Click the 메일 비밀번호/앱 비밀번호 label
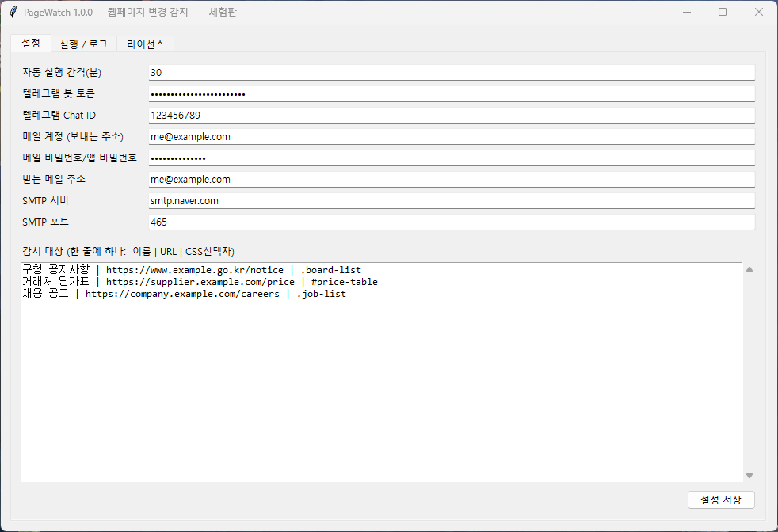The height and width of the screenshot is (532, 778). (x=79, y=158)
